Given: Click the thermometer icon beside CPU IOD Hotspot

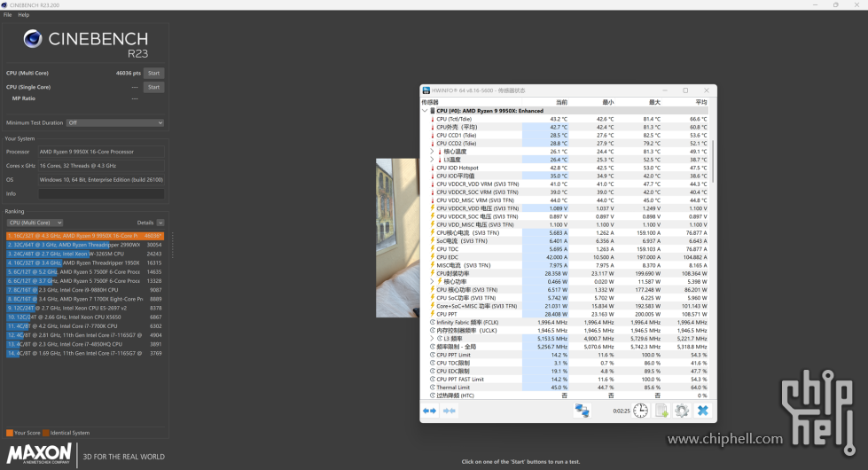Looking at the screenshot, I should (x=433, y=168).
